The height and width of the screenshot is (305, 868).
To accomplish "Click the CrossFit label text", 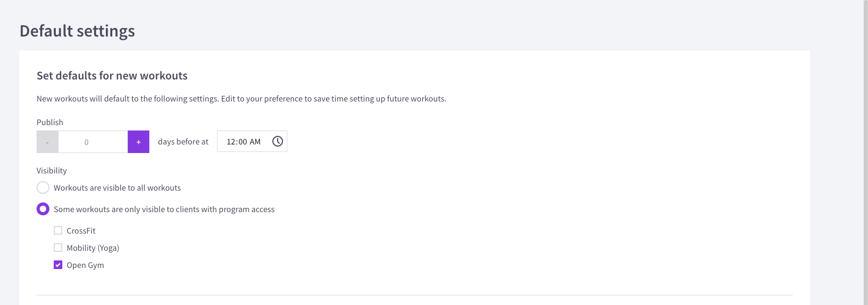I will [81, 231].
